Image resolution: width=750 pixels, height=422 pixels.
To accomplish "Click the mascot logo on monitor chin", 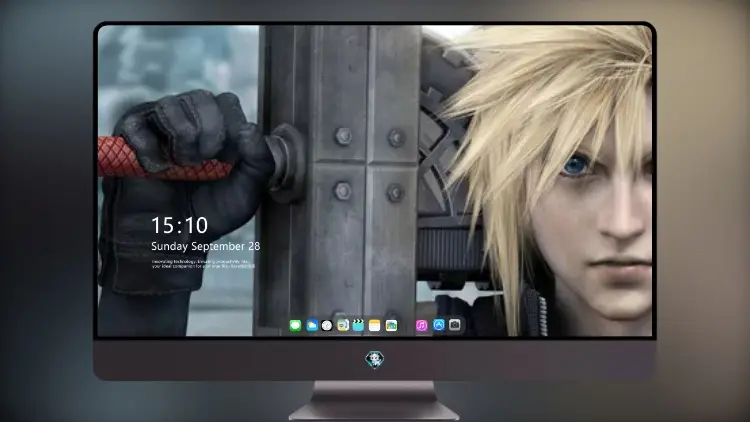I will [x=375, y=359].
